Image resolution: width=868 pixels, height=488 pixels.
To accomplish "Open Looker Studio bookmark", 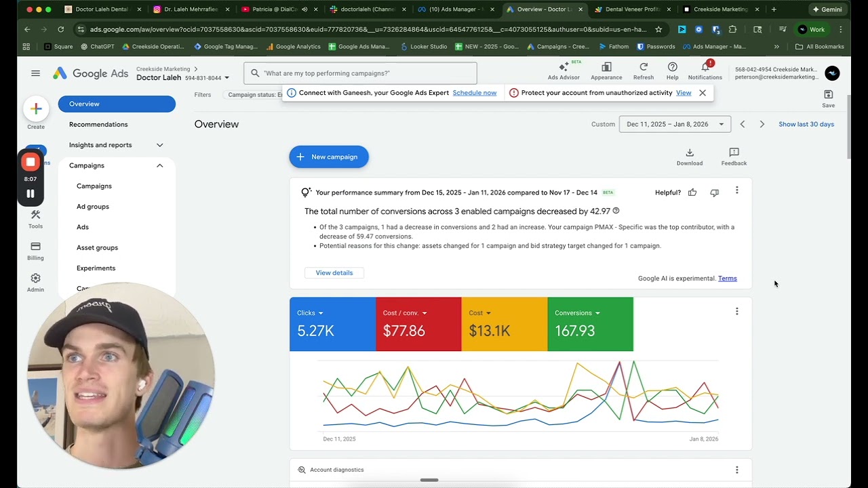I will click(423, 47).
